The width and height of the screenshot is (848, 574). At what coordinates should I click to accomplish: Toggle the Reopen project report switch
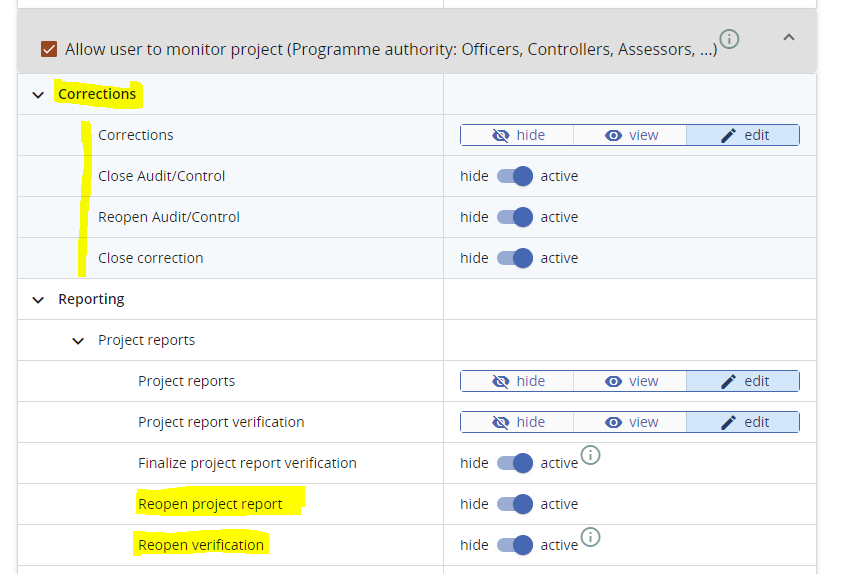coord(515,504)
